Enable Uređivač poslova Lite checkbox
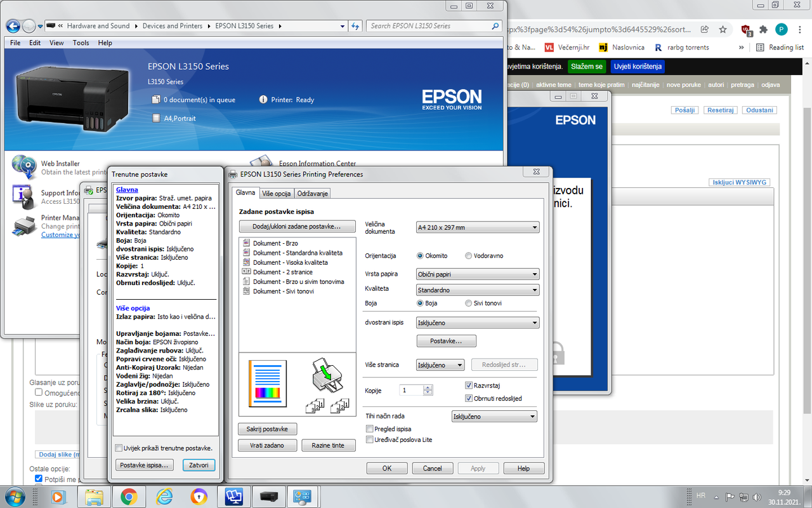 pos(370,439)
